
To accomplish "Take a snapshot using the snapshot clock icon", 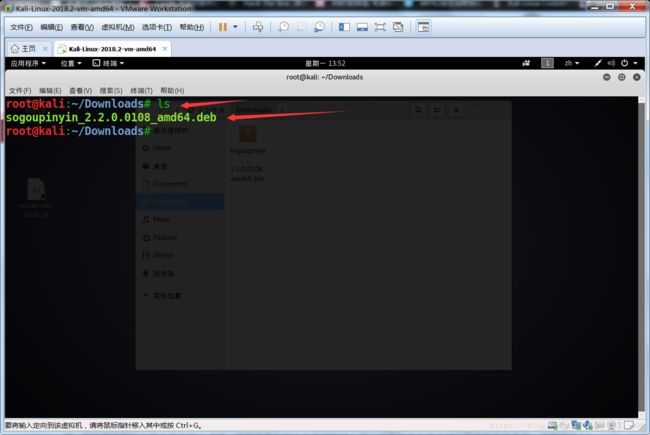I will (284, 27).
